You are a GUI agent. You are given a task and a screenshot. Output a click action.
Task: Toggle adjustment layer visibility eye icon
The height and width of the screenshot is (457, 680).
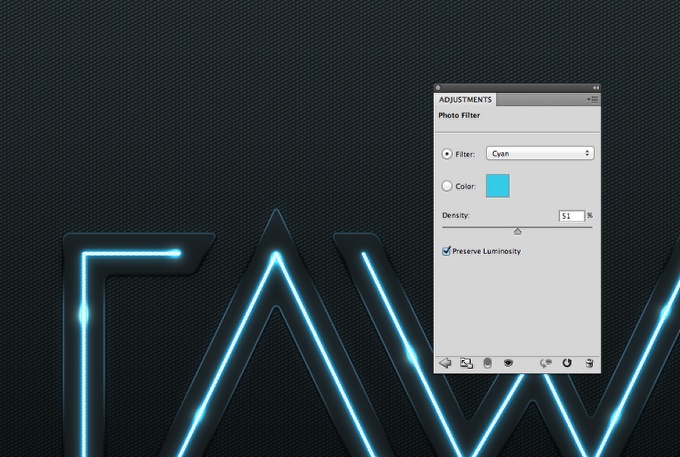[x=508, y=363]
